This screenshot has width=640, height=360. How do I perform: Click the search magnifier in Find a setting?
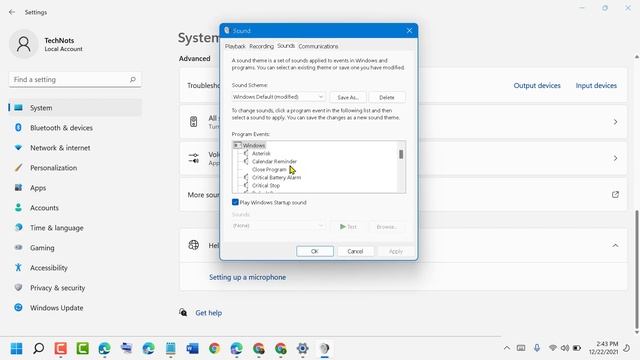(x=133, y=79)
